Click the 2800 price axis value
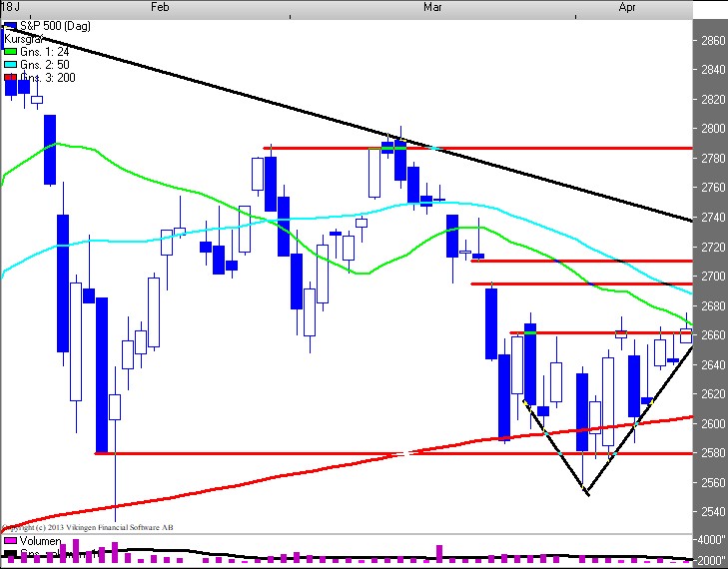Screen dimensions: 728x569 pos(713,129)
